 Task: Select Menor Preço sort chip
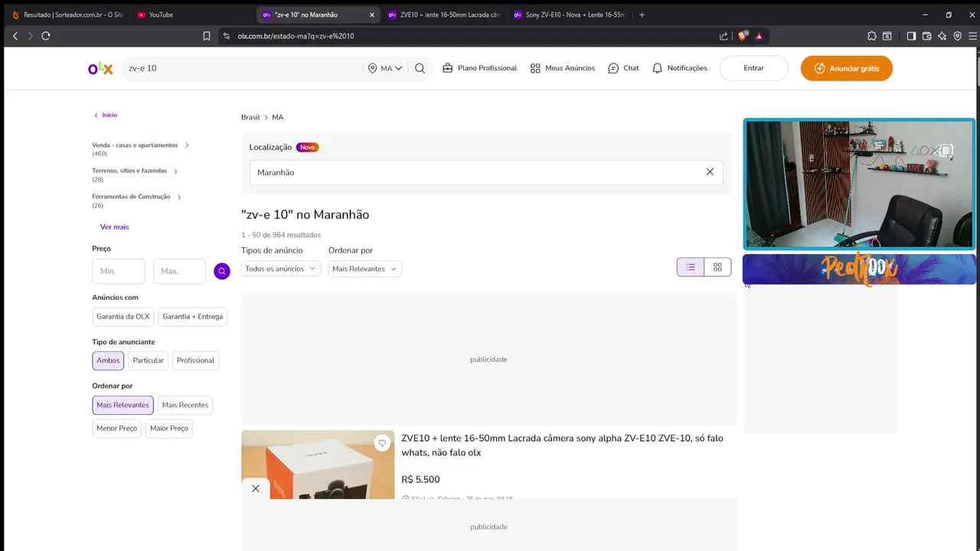click(x=116, y=429)
